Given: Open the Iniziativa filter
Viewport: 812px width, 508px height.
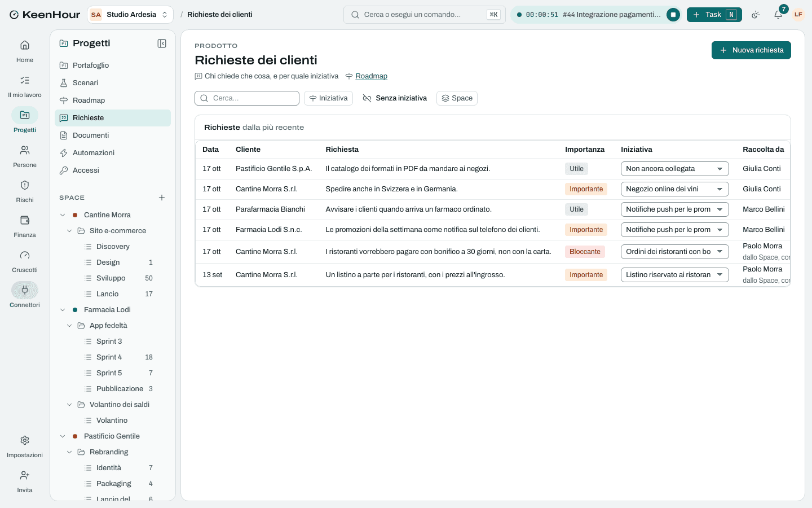Looking at the screenshot, I should 328,98.
